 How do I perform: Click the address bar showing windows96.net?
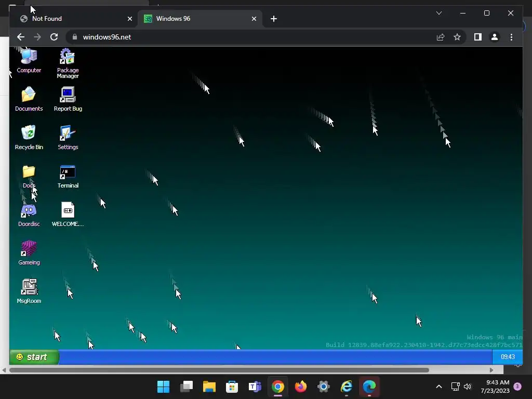click(x=251, y=37)
